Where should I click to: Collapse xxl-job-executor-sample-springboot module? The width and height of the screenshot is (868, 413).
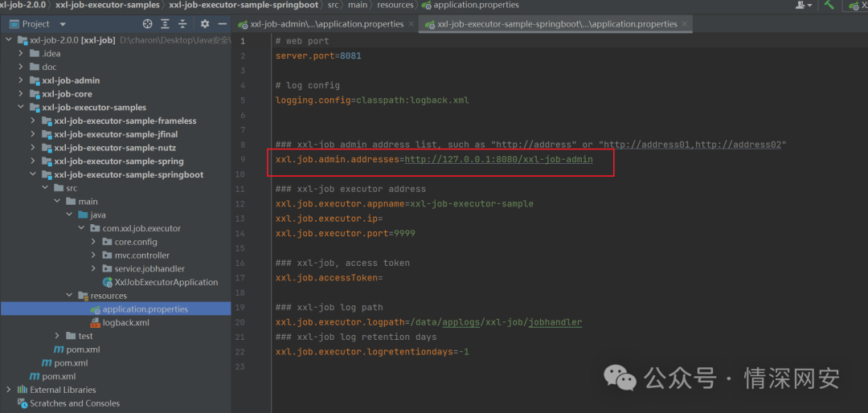click(33, 174)
